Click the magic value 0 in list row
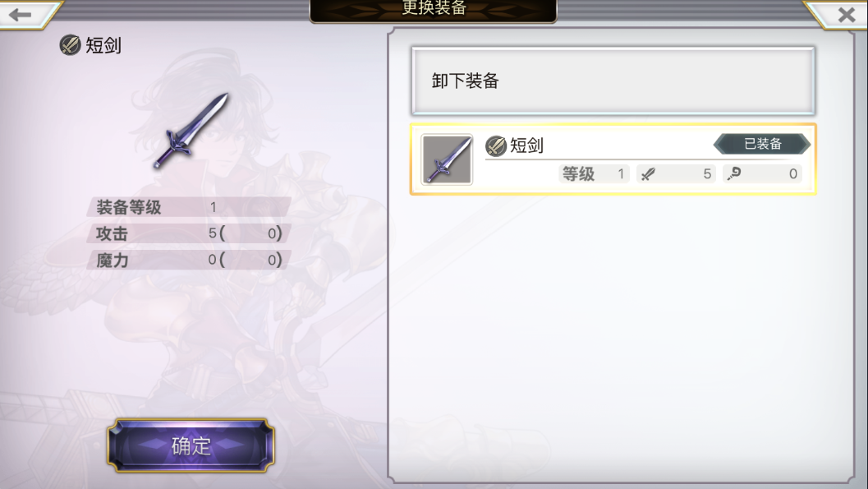 792,174
